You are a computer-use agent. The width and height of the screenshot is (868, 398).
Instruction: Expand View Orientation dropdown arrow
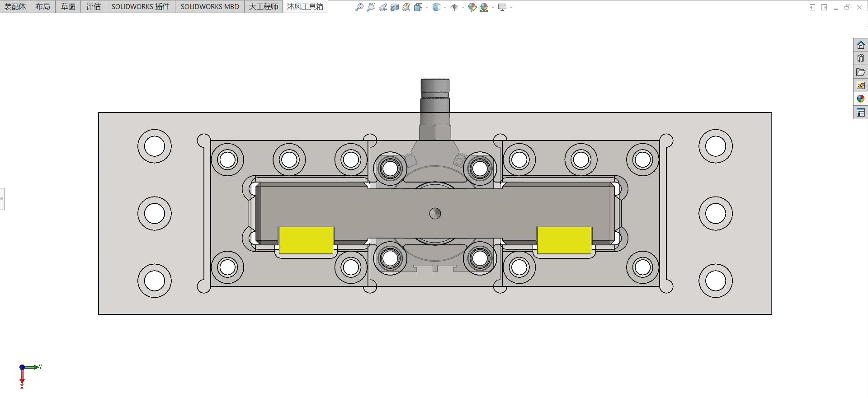click(427, 7)
